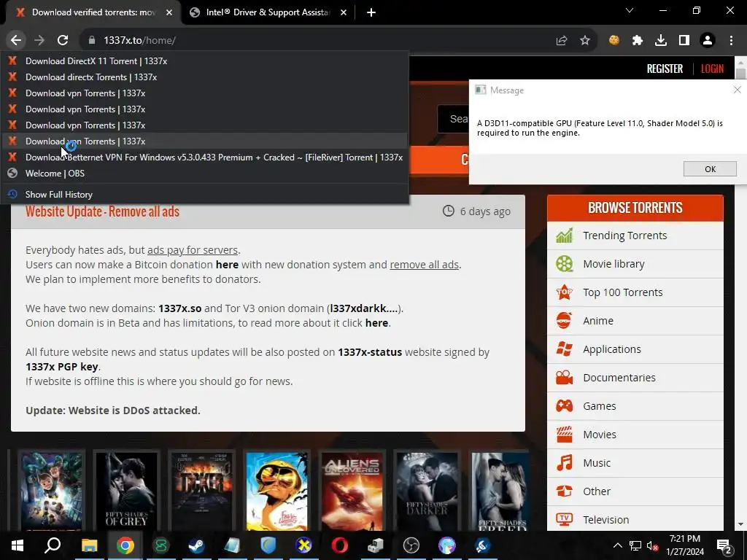Close the Intel Driver & Support tab
The image size is (747, 560).
point(344,13)
